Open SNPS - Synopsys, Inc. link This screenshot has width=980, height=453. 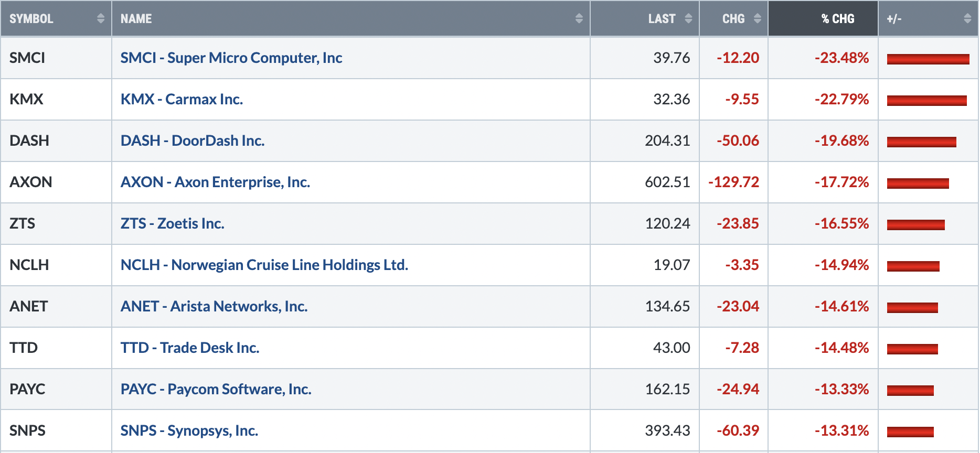coord(189,430)
